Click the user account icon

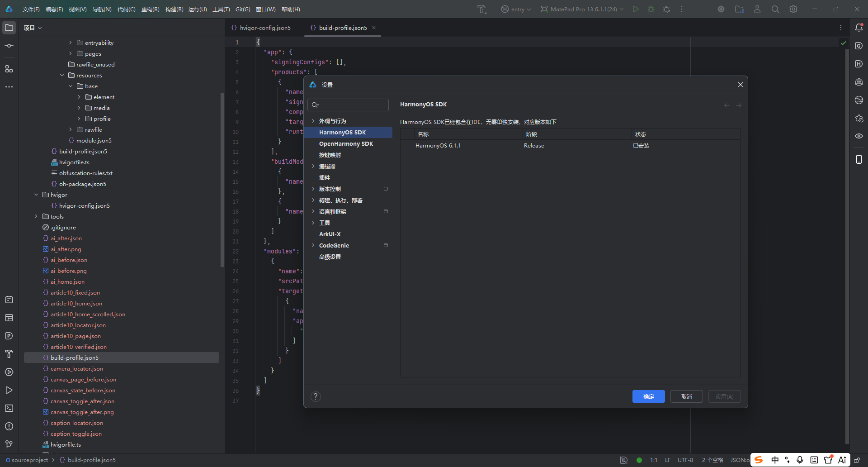point(757,9)
